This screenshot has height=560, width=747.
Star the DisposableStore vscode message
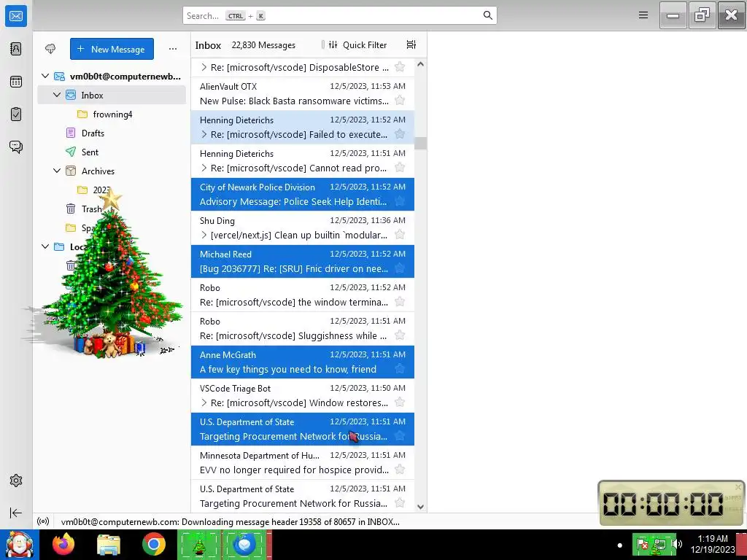(x=400, y=67)
